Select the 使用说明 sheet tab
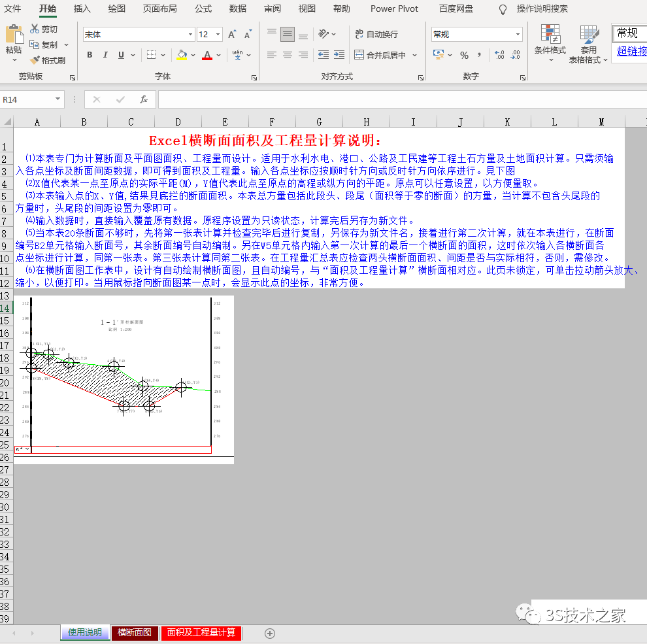Screen dimensions: 647x644 click(x=84, y=632)
